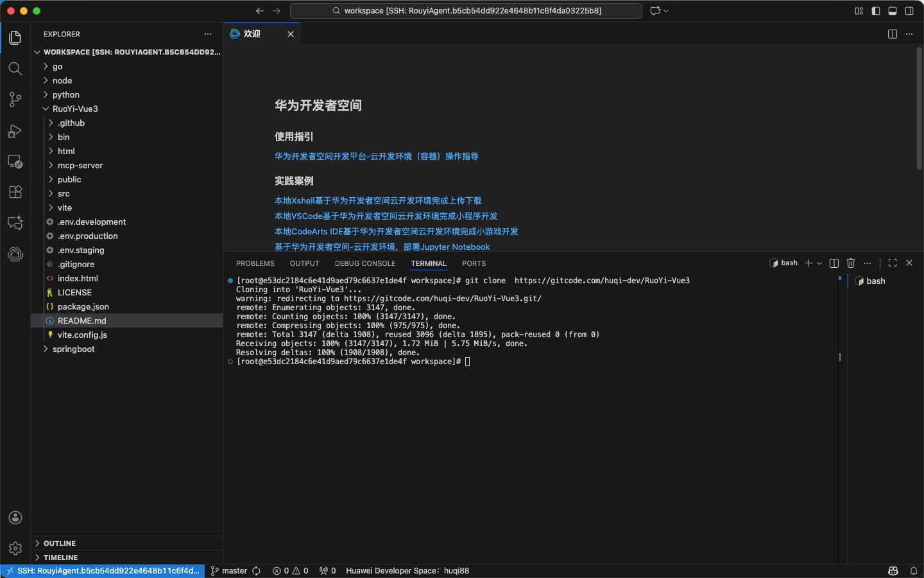Viewport: 924px width, 578px height.
Task: Toggle the primary sidebar visibility
Action: coord(876,11)
